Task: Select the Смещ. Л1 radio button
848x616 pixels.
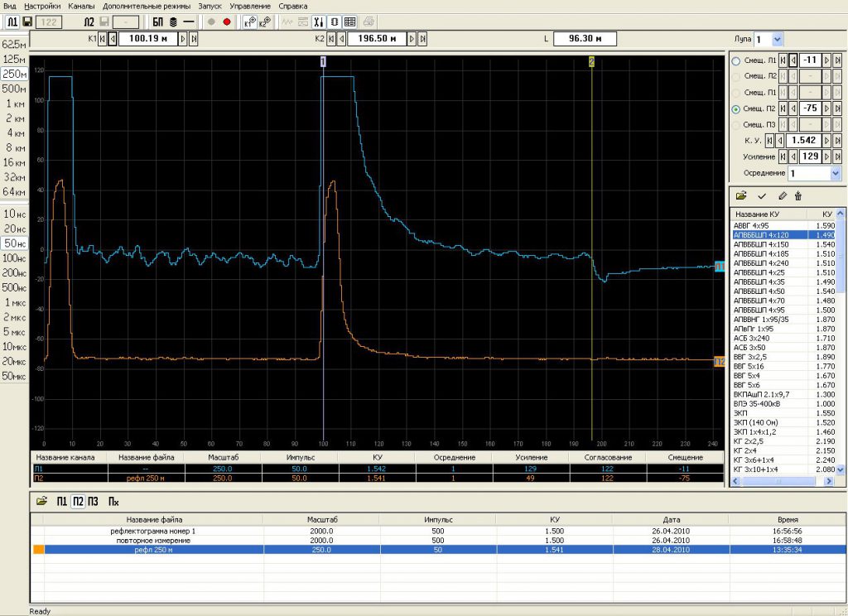Action: pyautogui.click(x=736, y=60)
